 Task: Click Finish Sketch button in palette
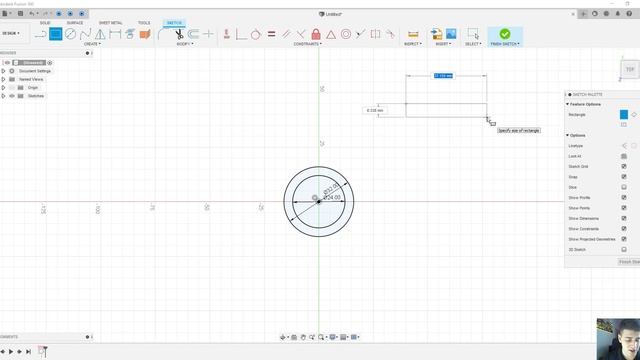tap(629, 262)
